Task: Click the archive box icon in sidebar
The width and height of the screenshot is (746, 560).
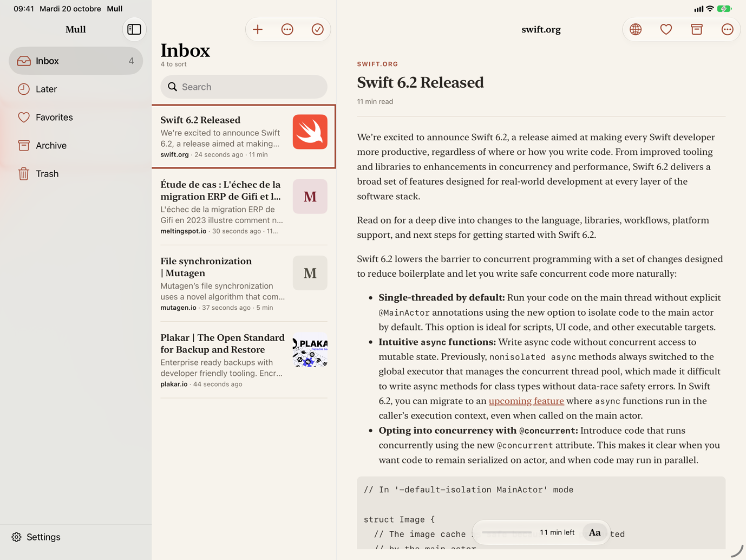Action: click(x=24, y=145)
